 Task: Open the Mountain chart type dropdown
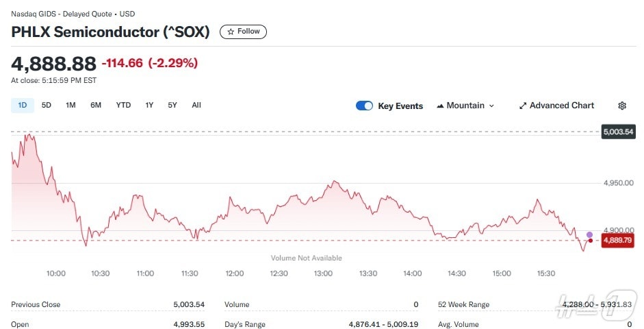(x=465, y=106)
